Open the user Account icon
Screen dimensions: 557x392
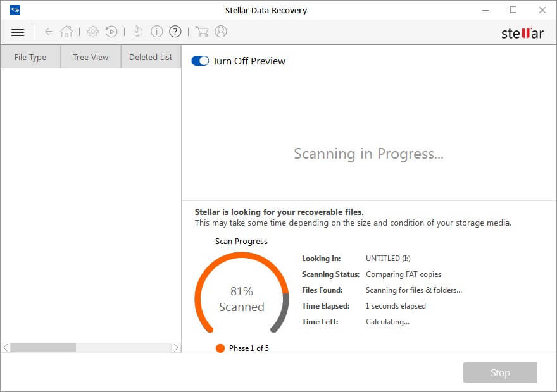point(221,31)
